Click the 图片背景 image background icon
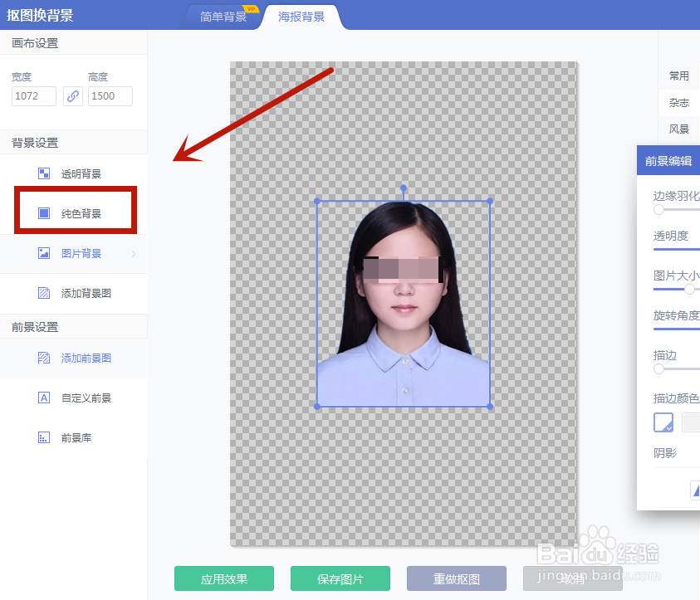The width and height of the screenshot is (700, 600). pyautogui.click(x=44, y=252)
